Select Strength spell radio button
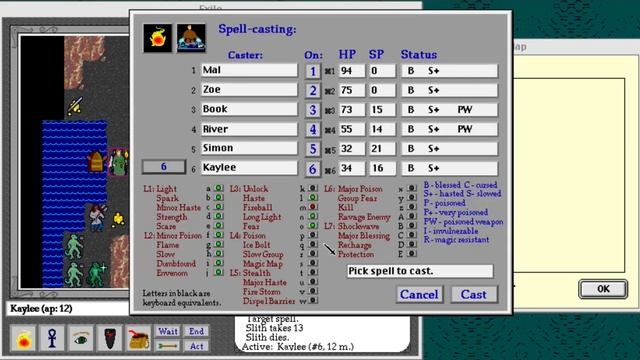Viewport: 640px width, 360px height. (219, 216)
